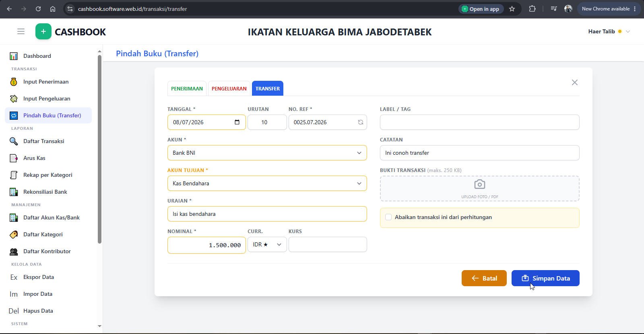Click the Daftar Akun Kas/Bank icon
This screenshot has width=644, height=334.
point(14,217)
